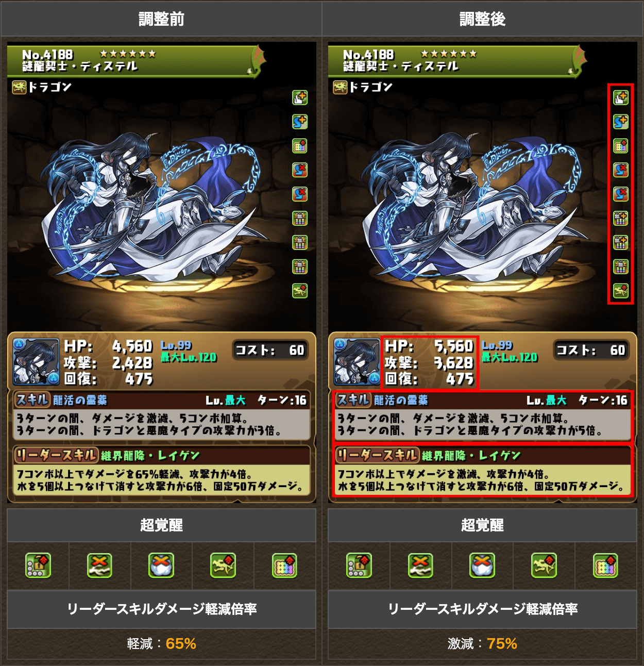
Task: Click the orange 65% reduction value
Action: (x=181, y=643)
